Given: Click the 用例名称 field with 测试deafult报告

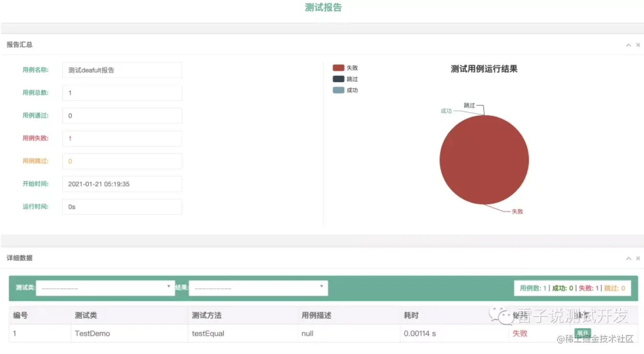Looking at the screenshot, I should tap(122, 70).
